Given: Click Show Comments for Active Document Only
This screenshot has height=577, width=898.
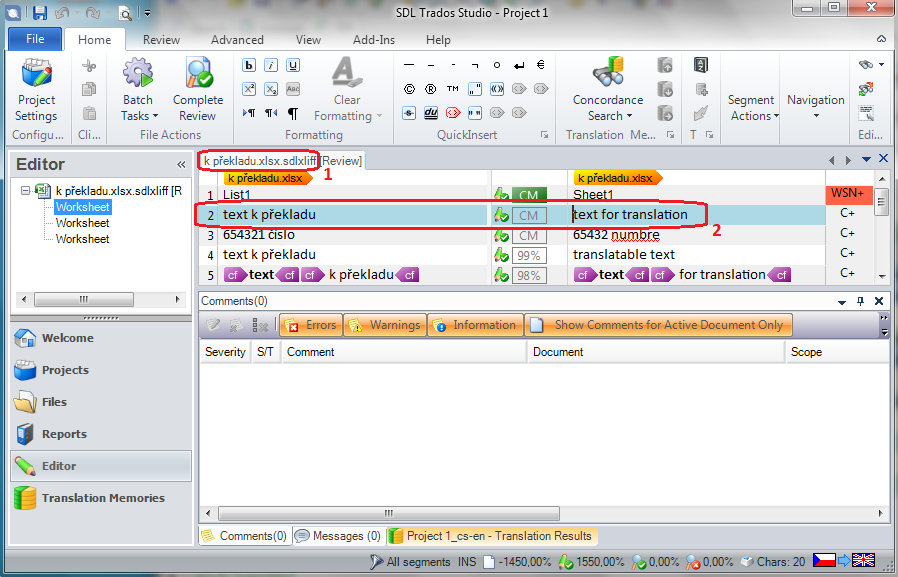Looking at the screenshot, I should 659,325.
